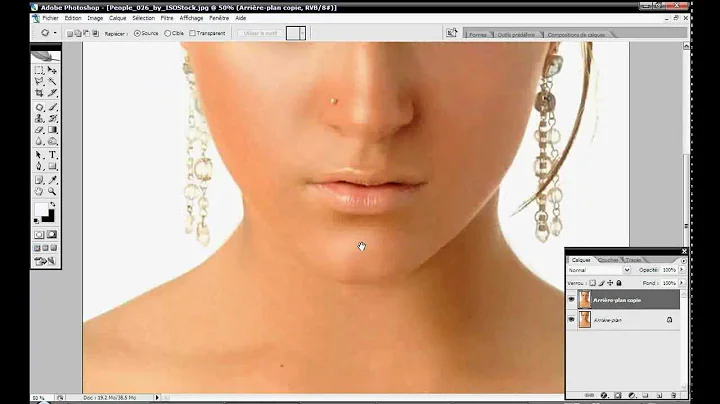Switch to the Tracés tab
The image size is (720, 404).
(633, 260)
